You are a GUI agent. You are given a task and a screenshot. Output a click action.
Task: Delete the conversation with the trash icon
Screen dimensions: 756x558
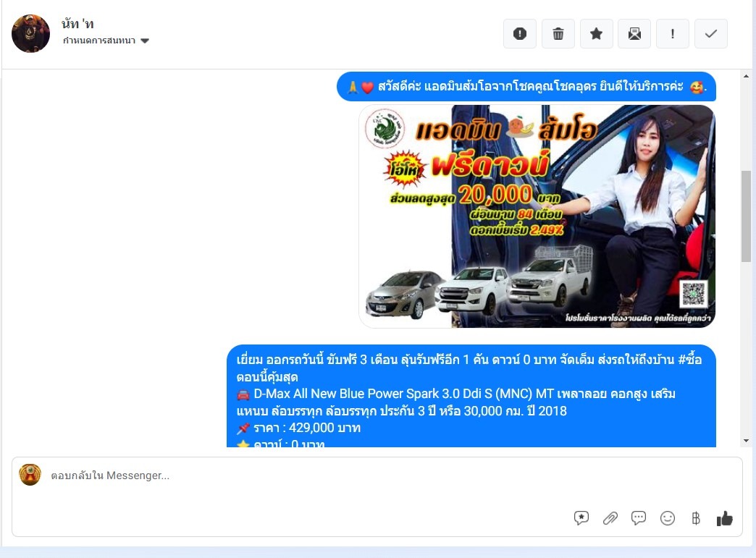[x=558, y=34]
